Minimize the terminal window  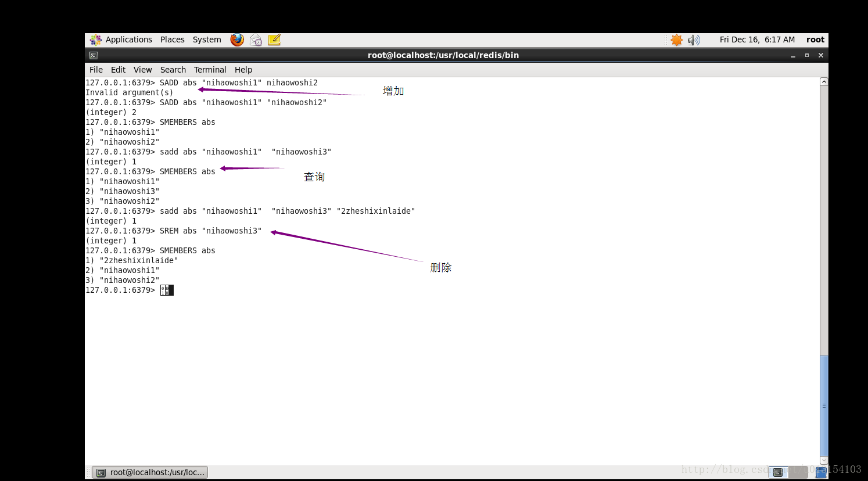(x=792, y=55)
